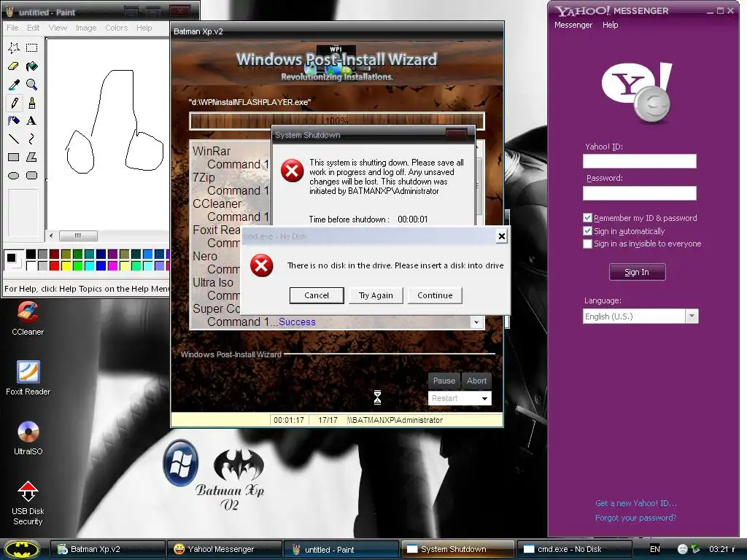The width and height of the screenshot is (747, 560).
Task: Open the USB Disk Security desktop icon
Action: coord(28,502)
